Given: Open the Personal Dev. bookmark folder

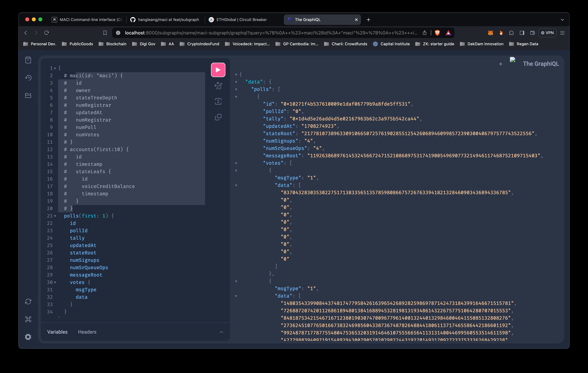Looking at the screenshot, I should click(40, 44).
